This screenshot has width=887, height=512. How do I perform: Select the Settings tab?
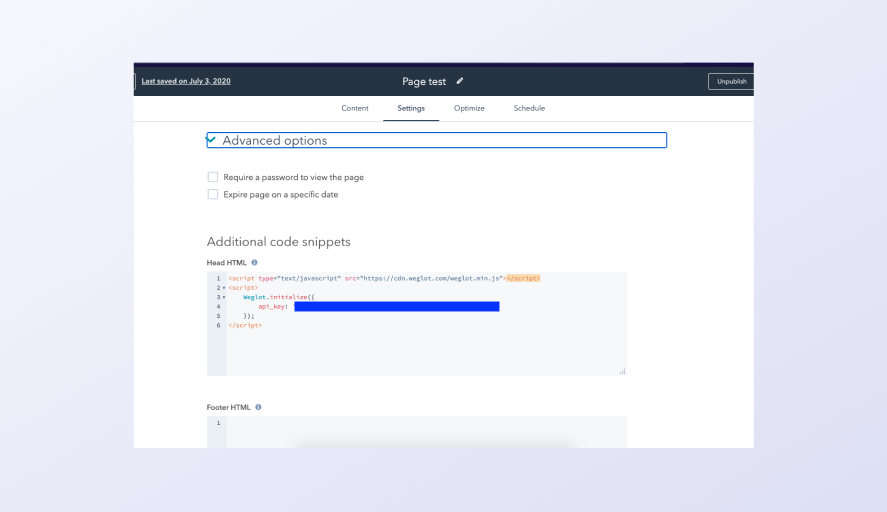tap(411, 108)
